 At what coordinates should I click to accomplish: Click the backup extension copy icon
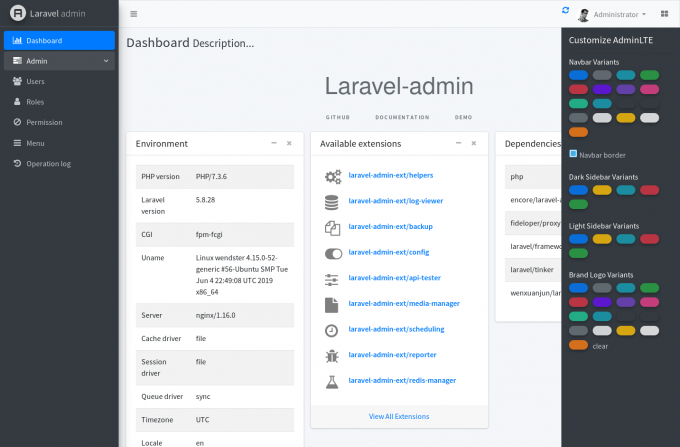(332, 228)
